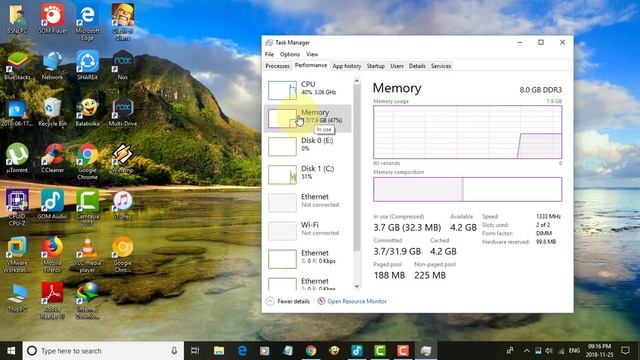Open the ENG language indicator
This screenshot has width=640, height=360.
574,351
